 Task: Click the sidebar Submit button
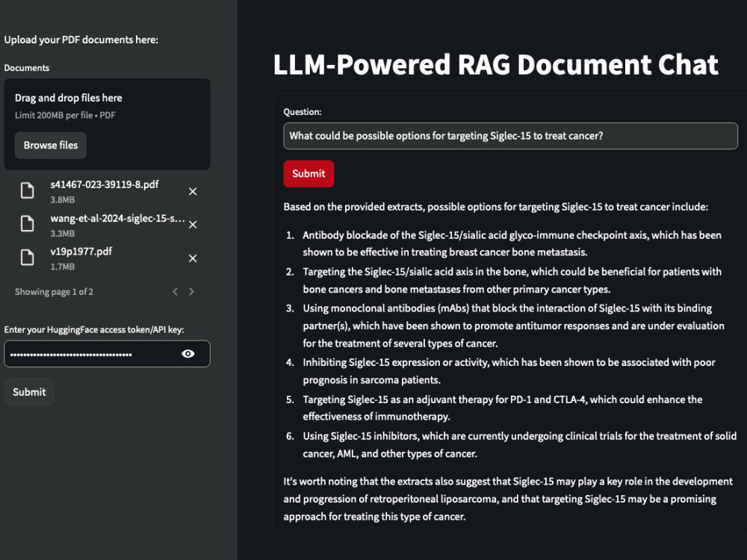29,392
